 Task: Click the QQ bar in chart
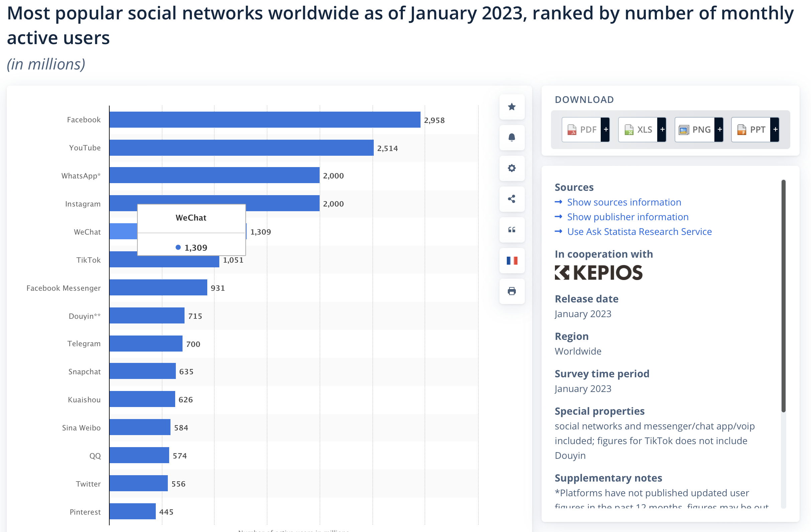tap(139, 455)
